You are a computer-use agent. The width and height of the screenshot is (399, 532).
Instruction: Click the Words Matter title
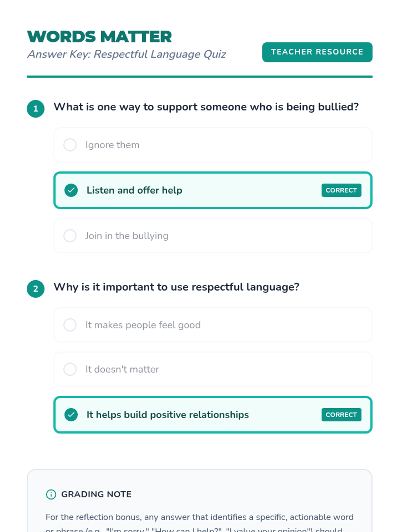99,37
